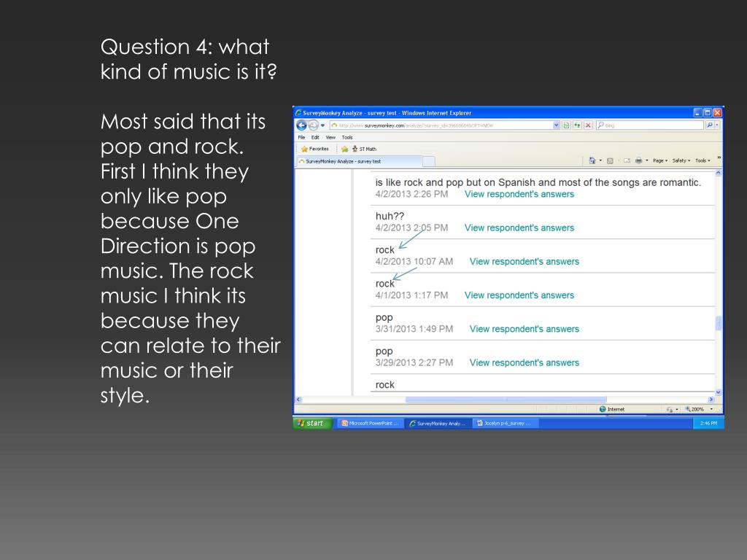Open respondent's answers for 3/31/2013 pop response
The width and height of the screenshot is (747, 560).
(524, 329)
